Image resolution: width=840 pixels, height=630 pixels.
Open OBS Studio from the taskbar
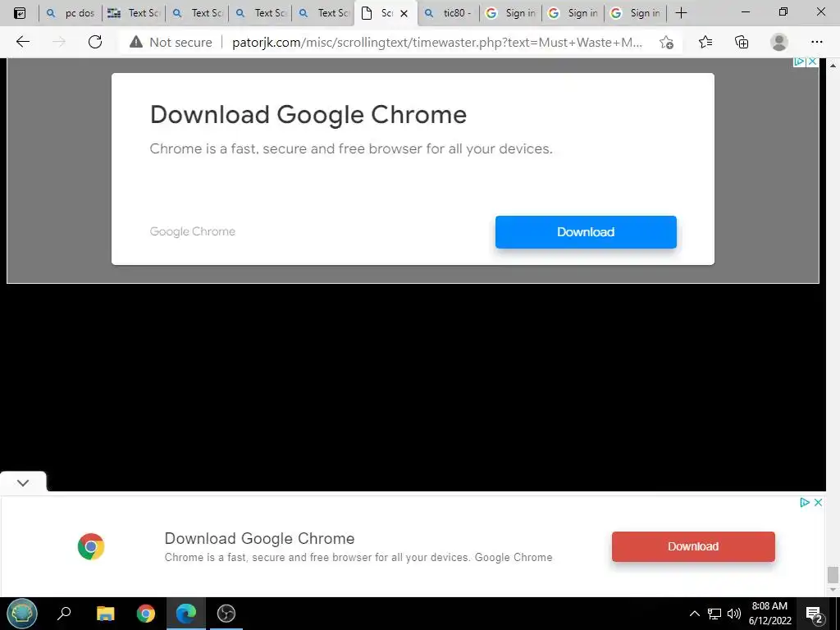(x=226, y=614)
